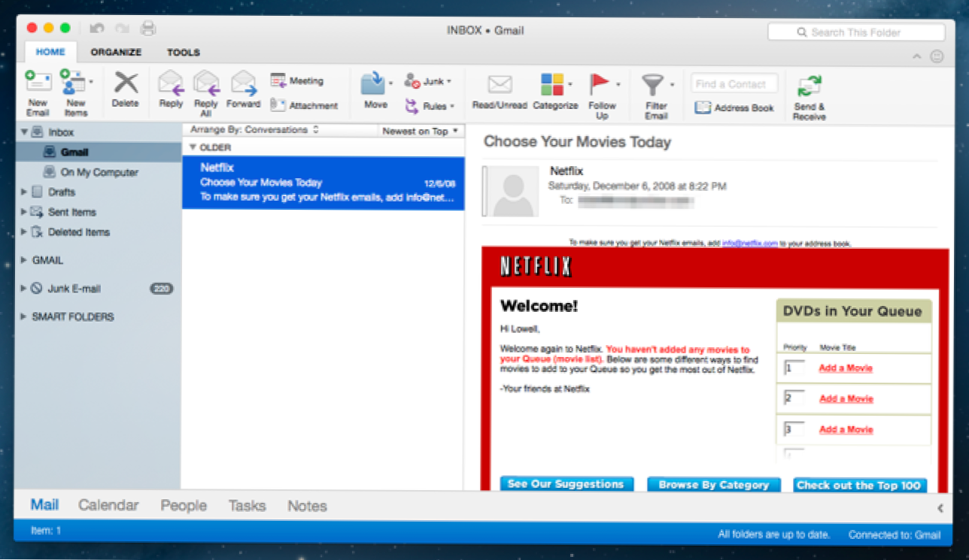Click Browse By Category button
The height and width of the screenshot is (560, 969).
click(x=713, y=485)
